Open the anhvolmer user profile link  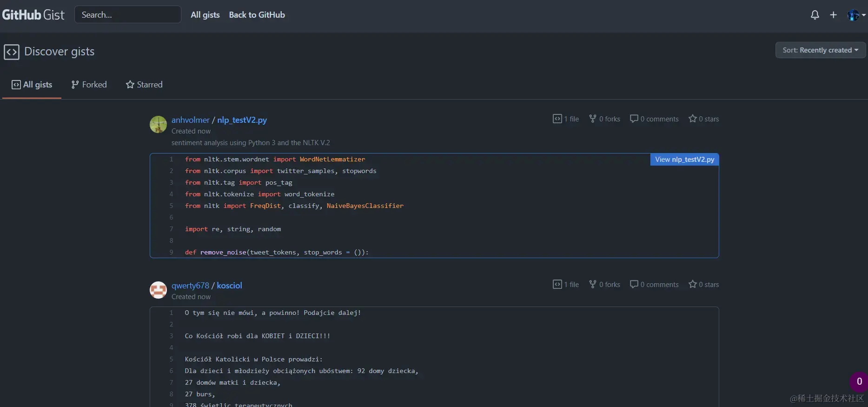190,120
